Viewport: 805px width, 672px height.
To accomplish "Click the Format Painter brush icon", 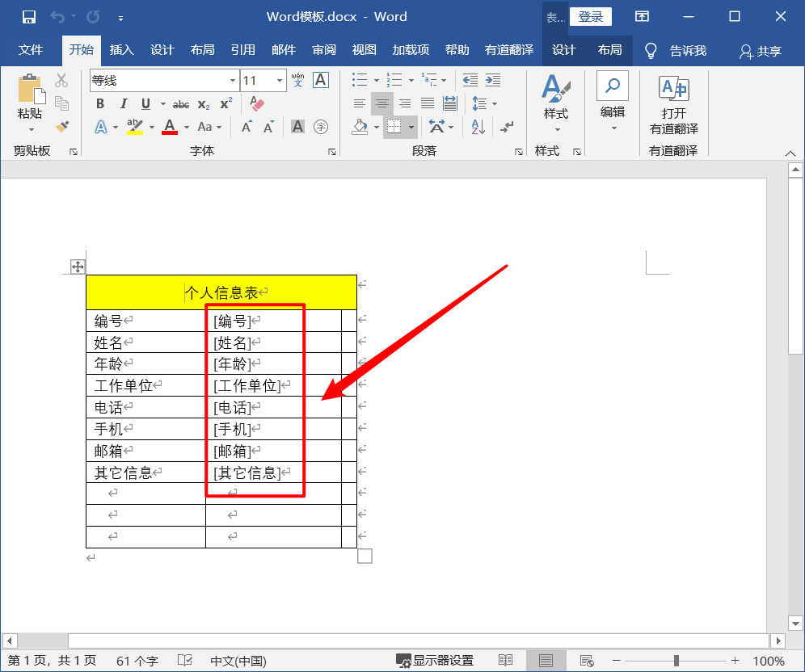I will coord(62,126).
